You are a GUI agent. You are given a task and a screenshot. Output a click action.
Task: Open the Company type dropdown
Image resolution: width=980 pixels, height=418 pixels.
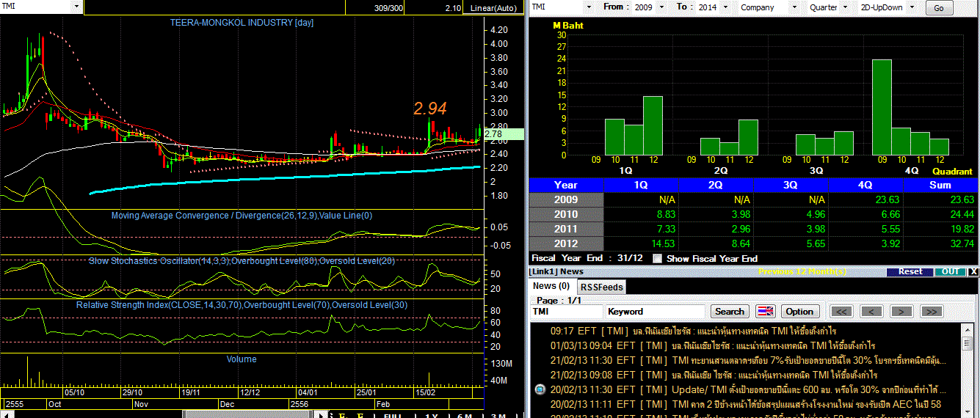coord(794,7)
